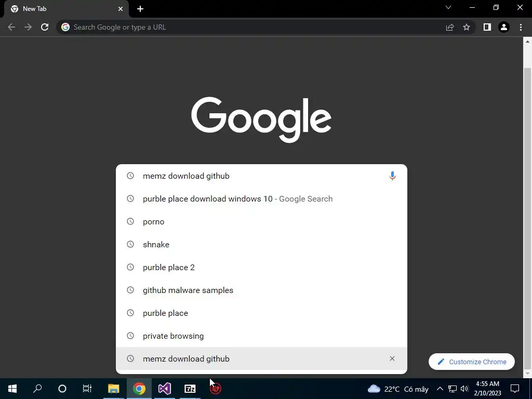Click the search box text memz download github
The height and width of the screenshot is (399, 532).
[186, 176]
